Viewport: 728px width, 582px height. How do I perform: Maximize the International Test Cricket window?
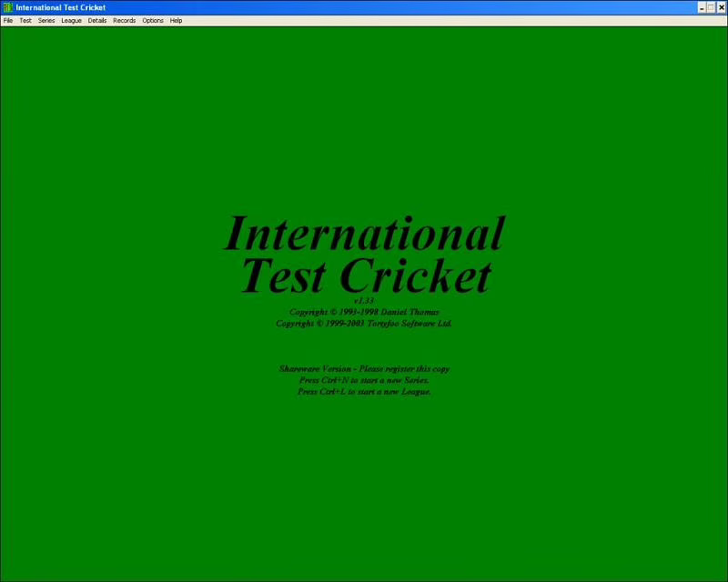pos(711,7)
